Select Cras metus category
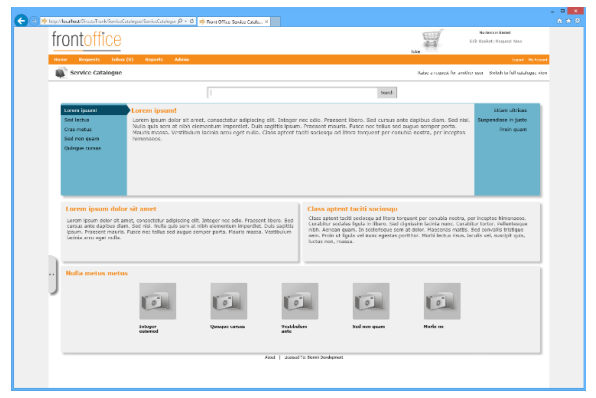This screenshot has height=398, width=596. click(78, 130)
